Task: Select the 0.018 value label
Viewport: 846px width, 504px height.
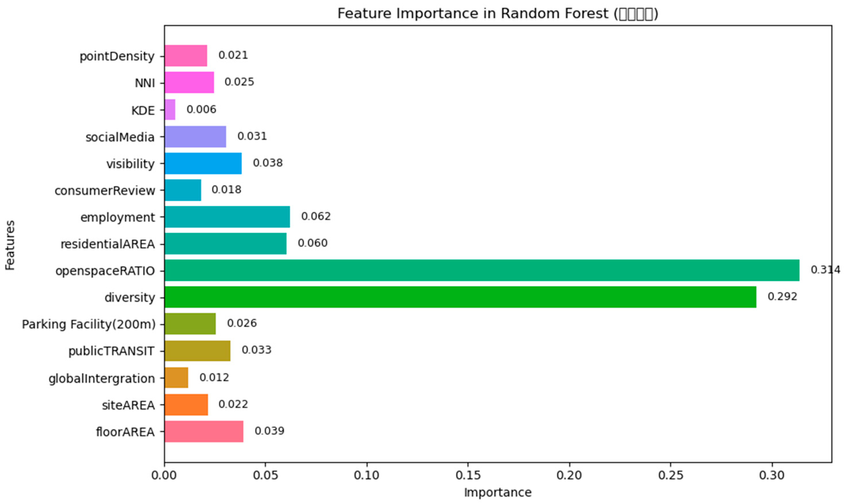Action: 226,190
